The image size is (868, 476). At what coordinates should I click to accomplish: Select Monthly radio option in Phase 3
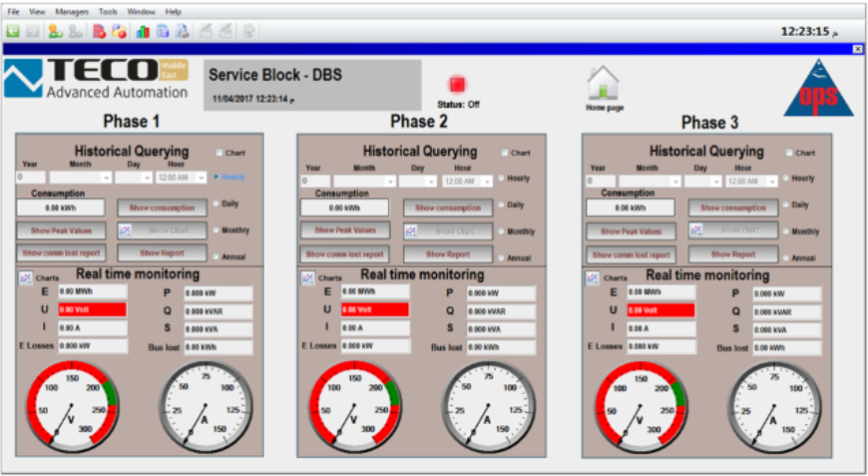785,231
